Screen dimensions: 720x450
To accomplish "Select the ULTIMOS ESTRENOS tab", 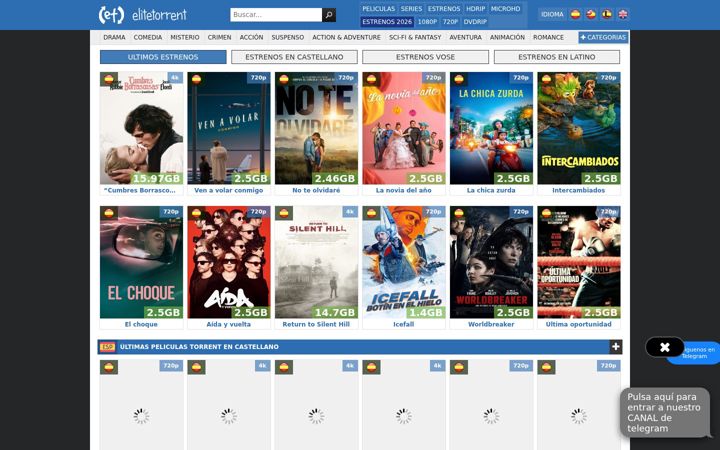I will tap(163, 57).
